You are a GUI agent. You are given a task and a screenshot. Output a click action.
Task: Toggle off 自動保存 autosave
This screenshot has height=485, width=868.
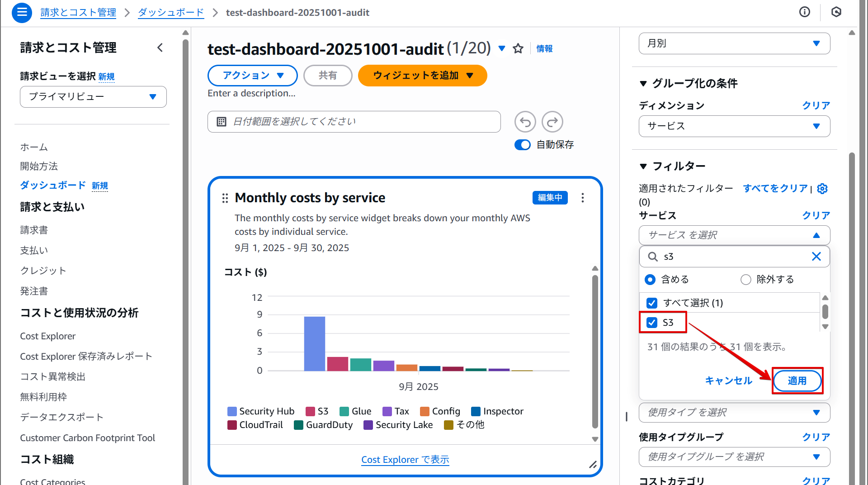(x=522, y=145)
